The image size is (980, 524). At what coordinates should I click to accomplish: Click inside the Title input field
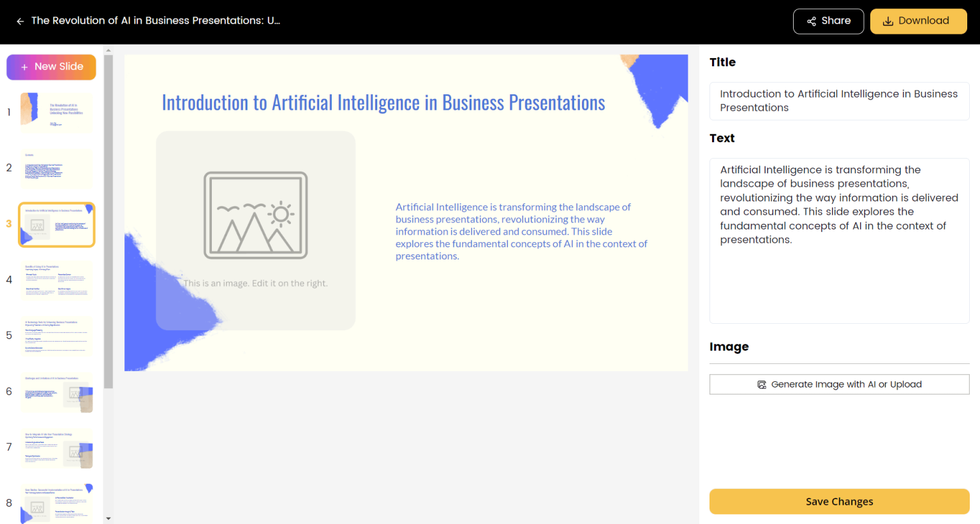click(x=839, y=101)
